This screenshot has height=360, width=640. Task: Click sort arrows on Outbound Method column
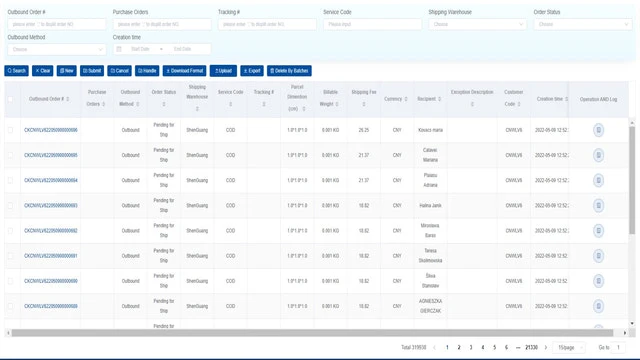[138, 104]
